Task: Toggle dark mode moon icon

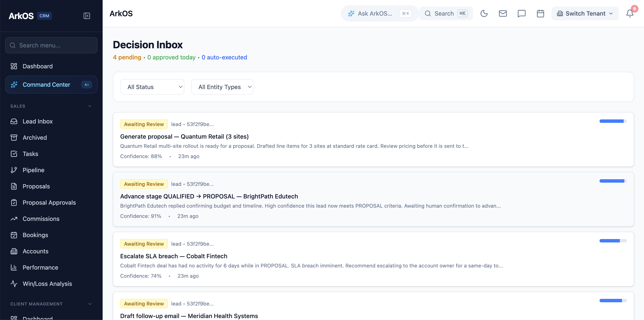Action: [x=484, y=13]
